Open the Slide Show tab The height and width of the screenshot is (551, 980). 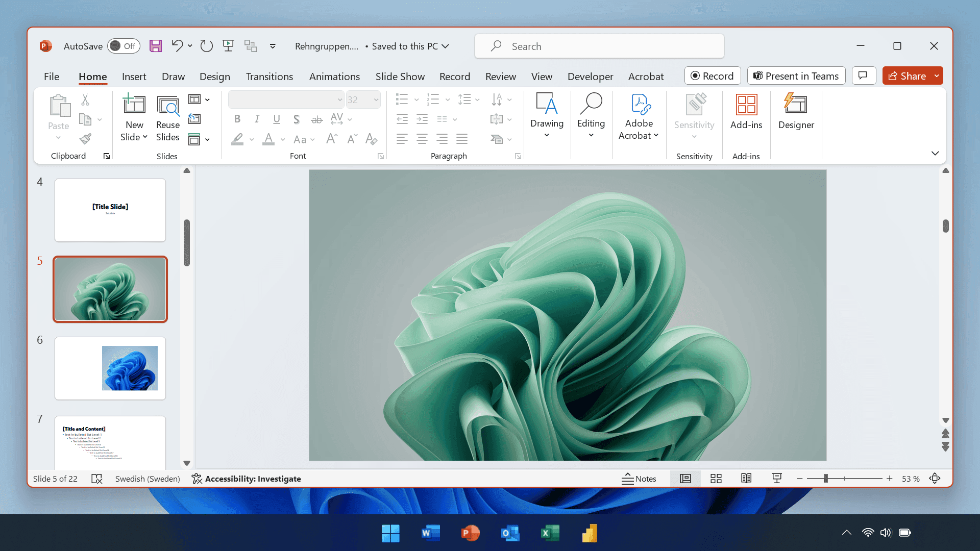(x=400, y=77)
